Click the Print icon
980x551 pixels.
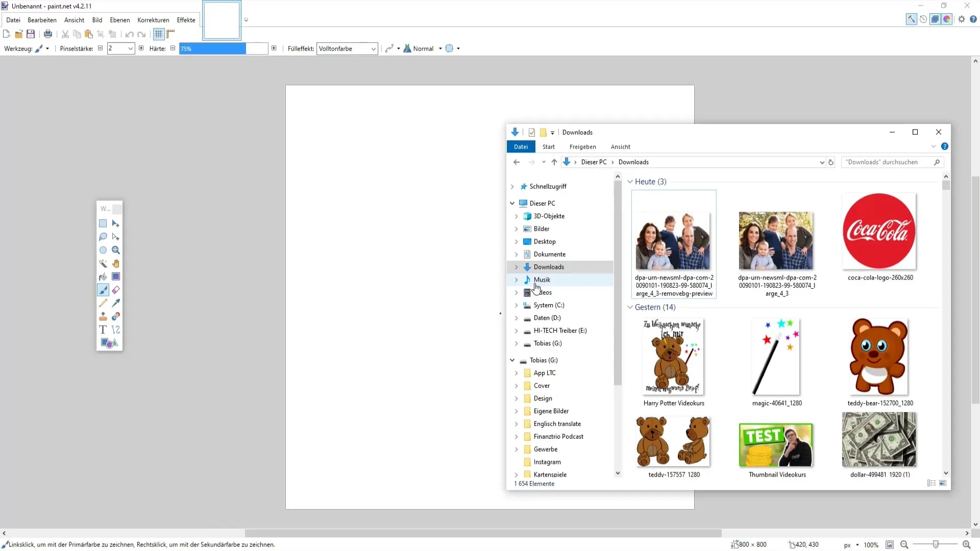tap(48, 34)
